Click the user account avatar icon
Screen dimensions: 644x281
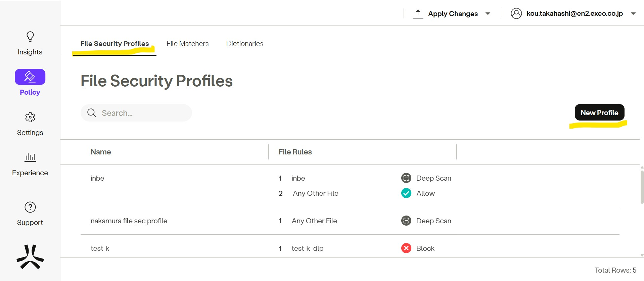516,13
